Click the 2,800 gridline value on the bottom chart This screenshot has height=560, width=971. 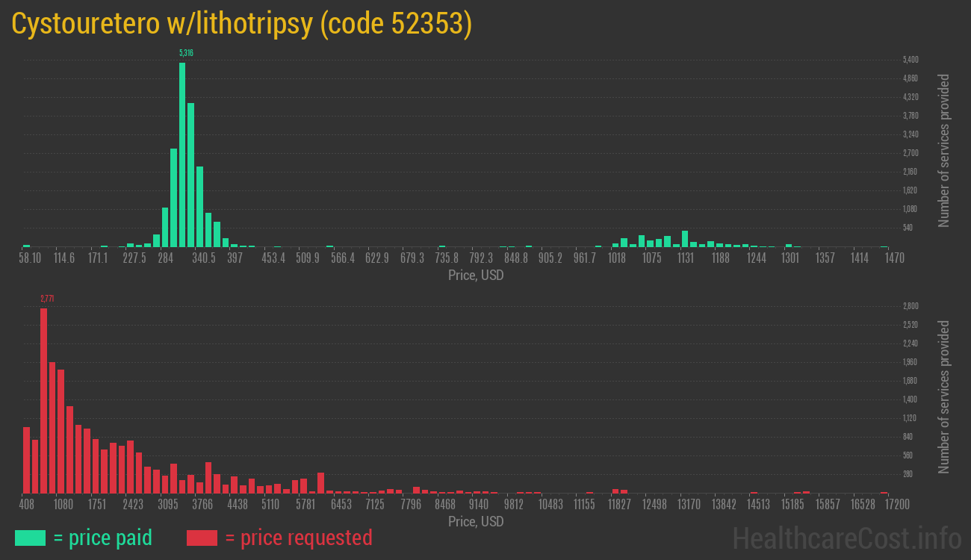910,306
